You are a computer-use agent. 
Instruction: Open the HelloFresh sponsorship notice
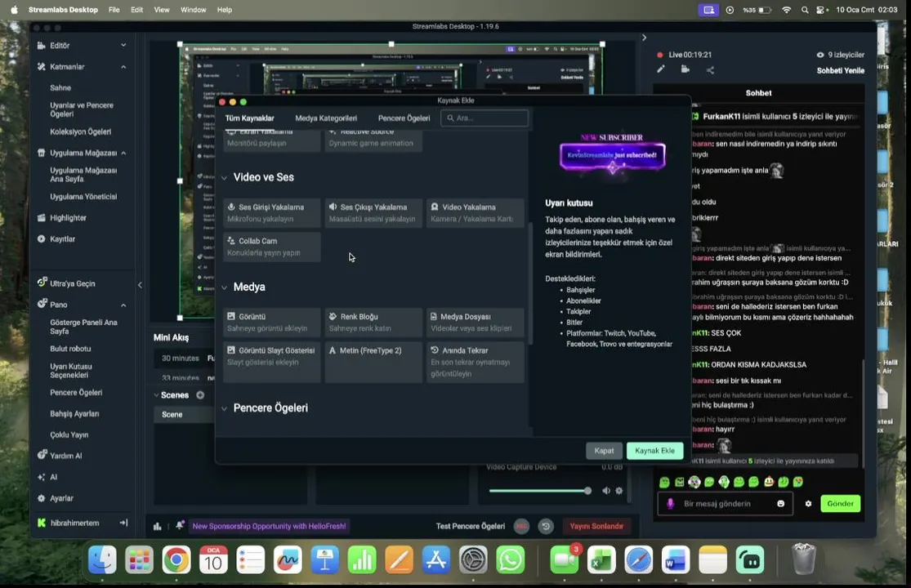point(269,526)
